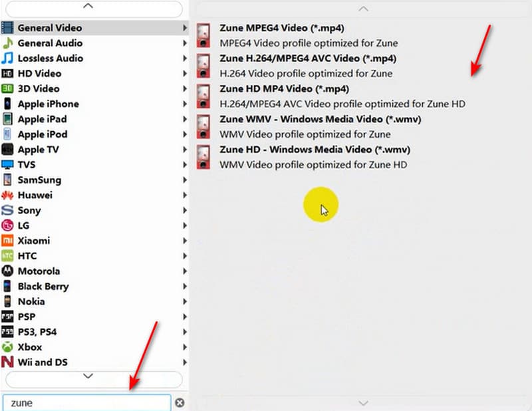Open the LG category
This screenshot has height=411, width=532.
coord(94,225)
